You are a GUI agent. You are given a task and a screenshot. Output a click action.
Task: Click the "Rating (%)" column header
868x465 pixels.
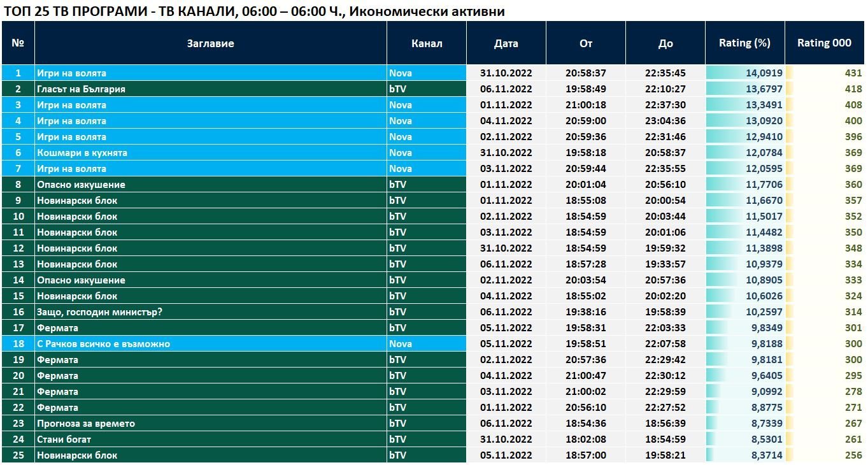(744, 43)
